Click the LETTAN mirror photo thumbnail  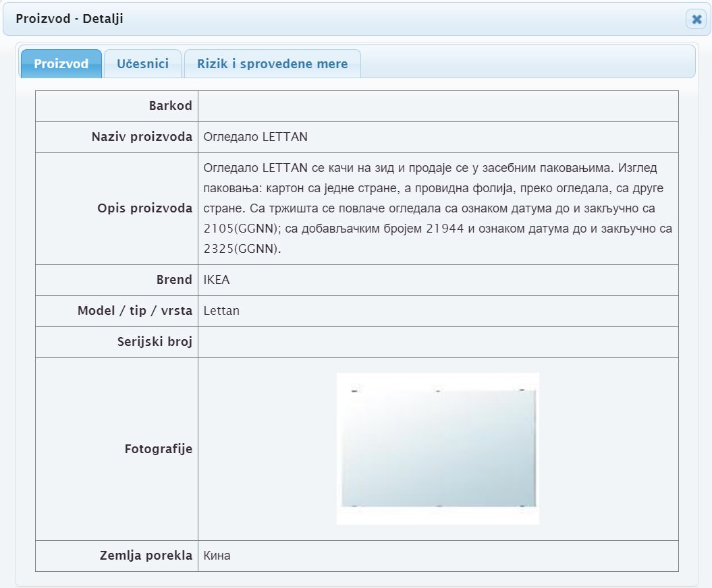[x=438, y=448]
